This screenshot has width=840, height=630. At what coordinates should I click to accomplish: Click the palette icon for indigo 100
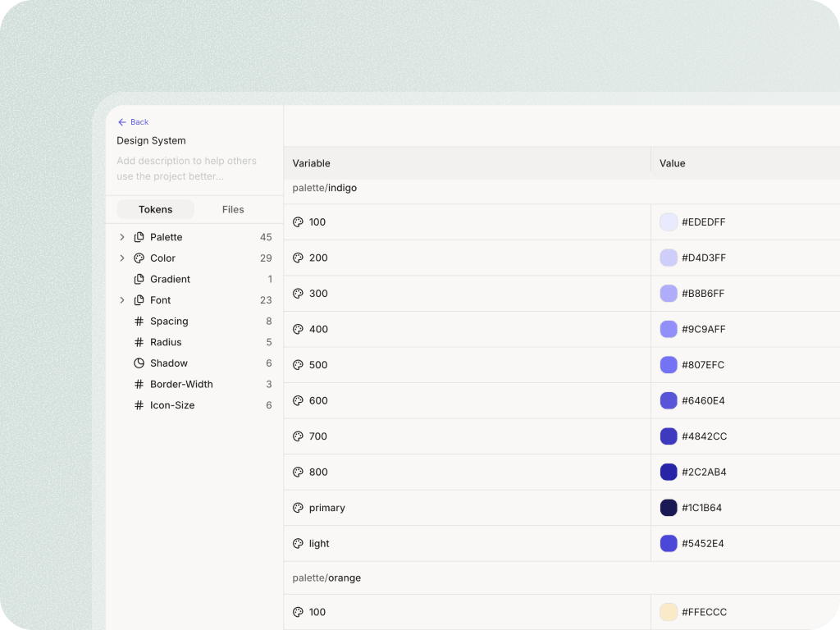298,221
